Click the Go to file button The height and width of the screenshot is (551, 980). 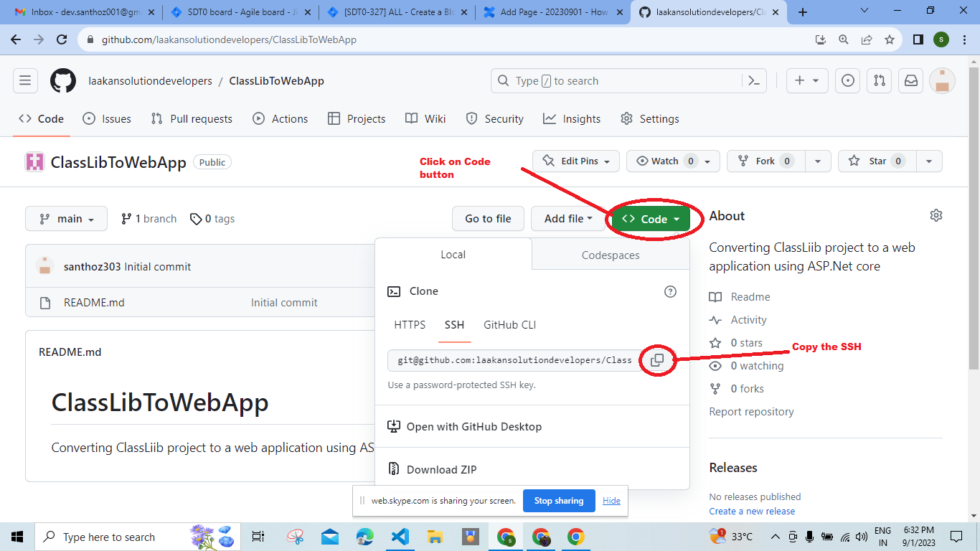[x=489, y=219]
